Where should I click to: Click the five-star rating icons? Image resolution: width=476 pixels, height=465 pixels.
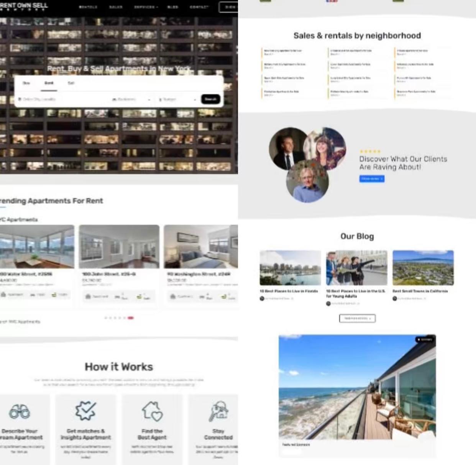pos(370,151)
